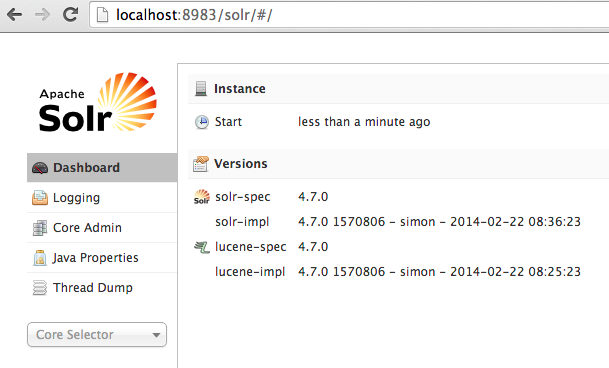Open the Dashboard menu item
This screenshot has height=368, width=609.
tap(102, 167)
